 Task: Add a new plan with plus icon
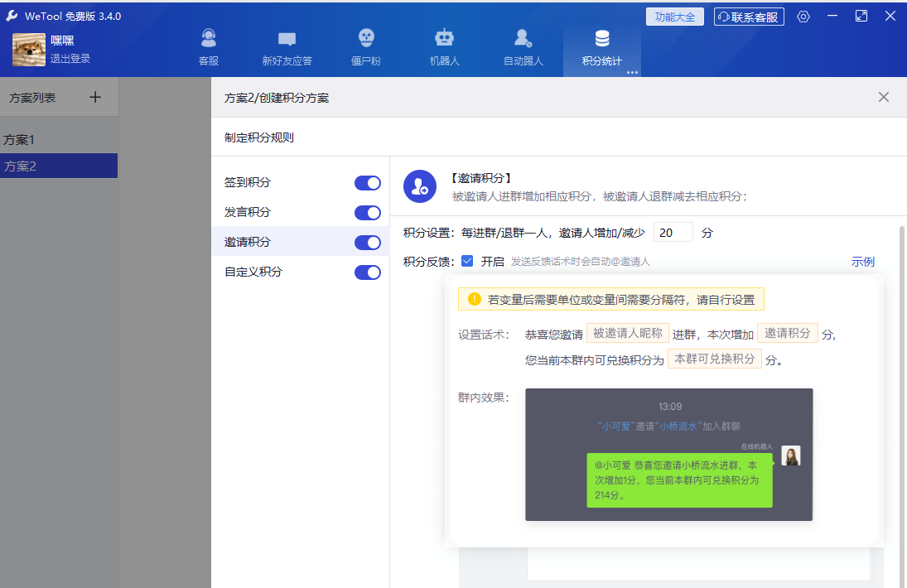[x=95, y=97]
